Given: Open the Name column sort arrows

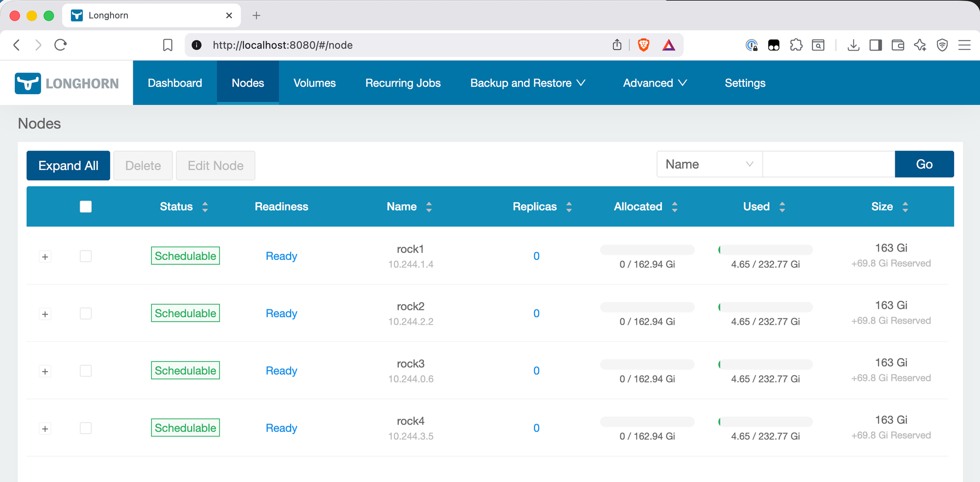Looking at the screenshot, I should pos(429,206).
